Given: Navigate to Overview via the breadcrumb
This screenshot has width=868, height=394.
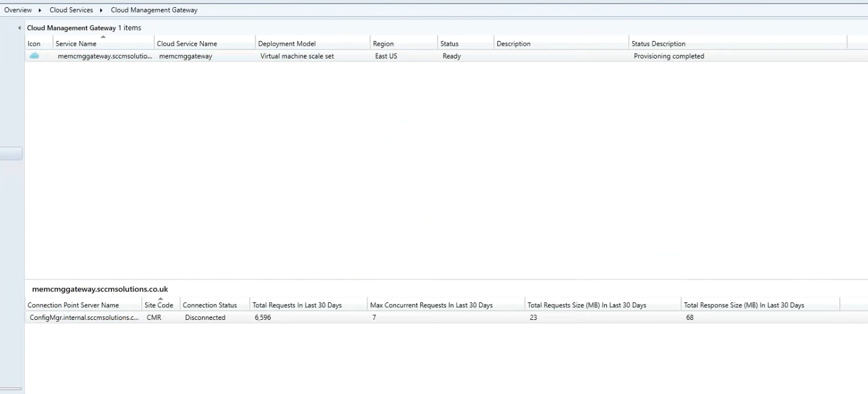Looking at the screenshot, I should 17,10.
